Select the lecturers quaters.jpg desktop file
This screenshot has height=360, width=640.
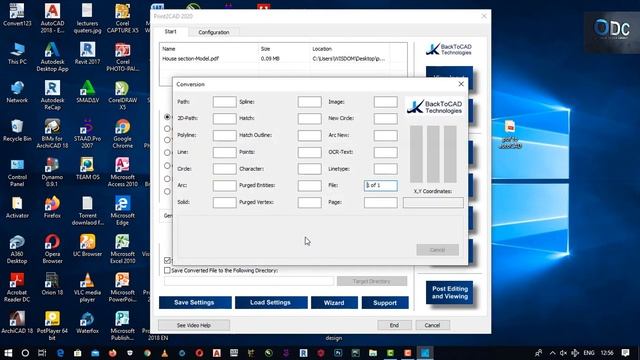tap(87, 18)
